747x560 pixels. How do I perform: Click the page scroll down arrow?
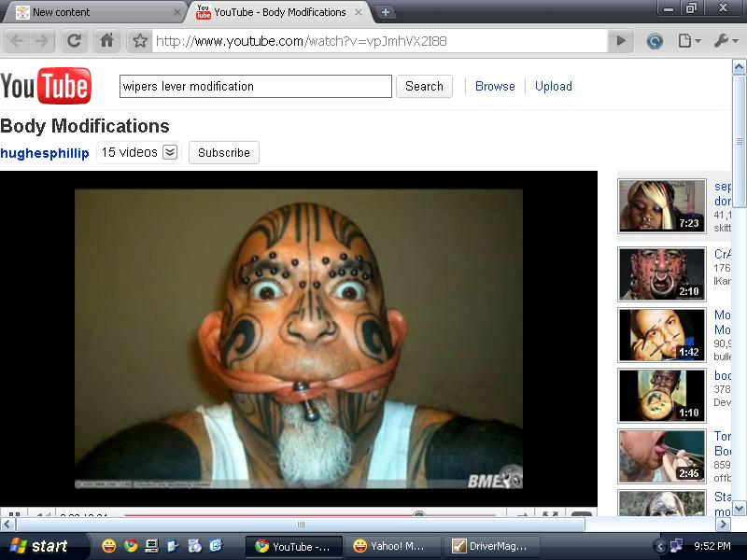(739, 508)
